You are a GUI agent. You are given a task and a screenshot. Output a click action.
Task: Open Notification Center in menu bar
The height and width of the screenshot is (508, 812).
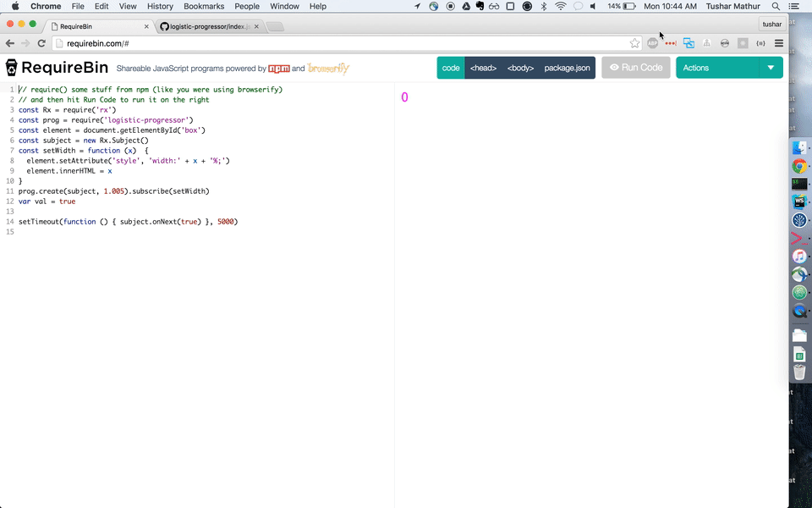(793, 6)
